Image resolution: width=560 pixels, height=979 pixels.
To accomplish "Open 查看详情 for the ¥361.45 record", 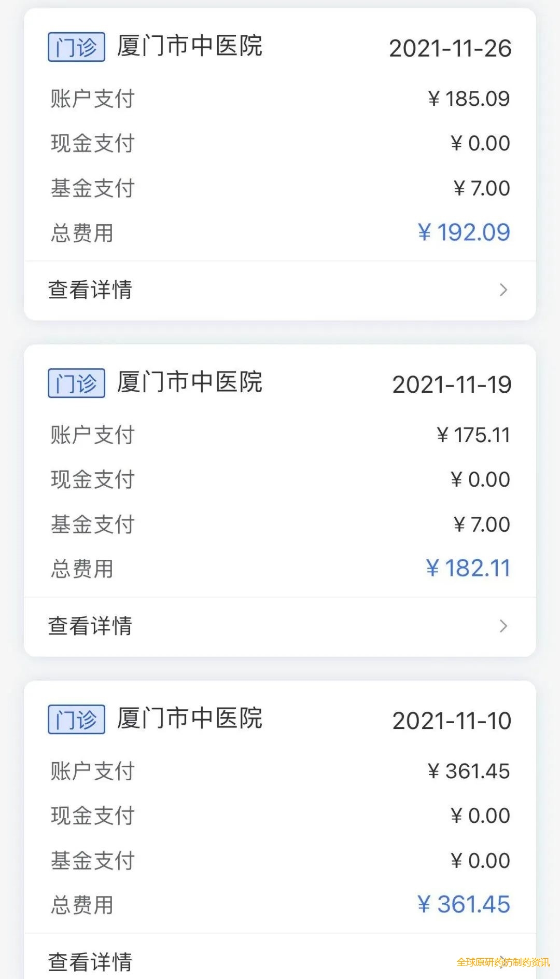I will click(90, 961).
